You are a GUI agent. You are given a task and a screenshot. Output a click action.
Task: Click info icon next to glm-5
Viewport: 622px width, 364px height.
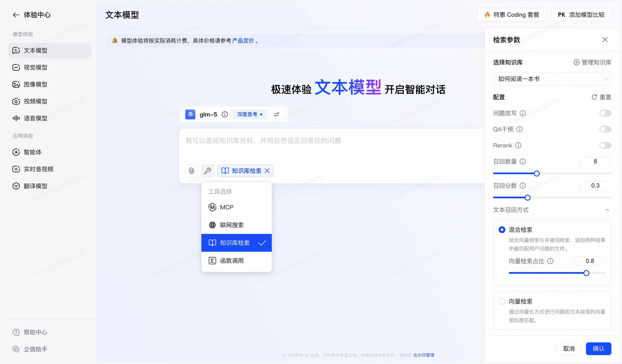point(225,114)
